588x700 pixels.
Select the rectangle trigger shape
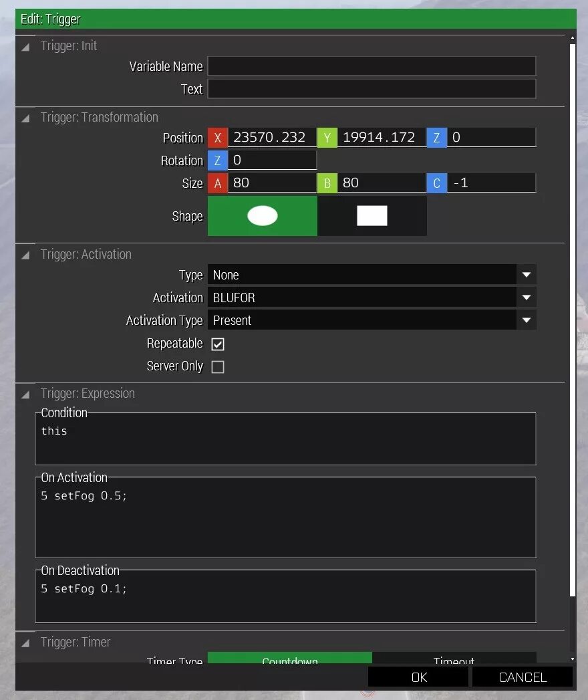[x=372, y=216]
